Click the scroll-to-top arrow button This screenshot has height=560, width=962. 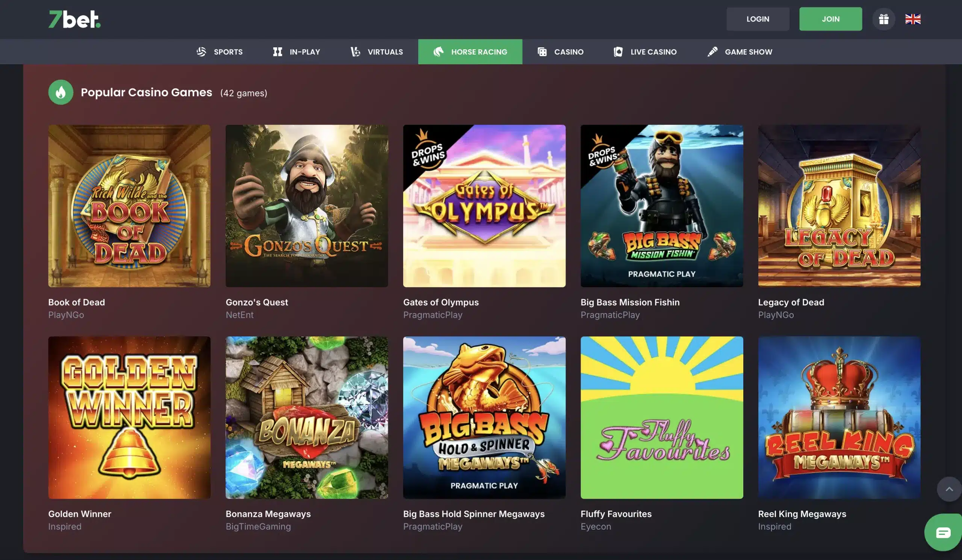click(949, 489)
